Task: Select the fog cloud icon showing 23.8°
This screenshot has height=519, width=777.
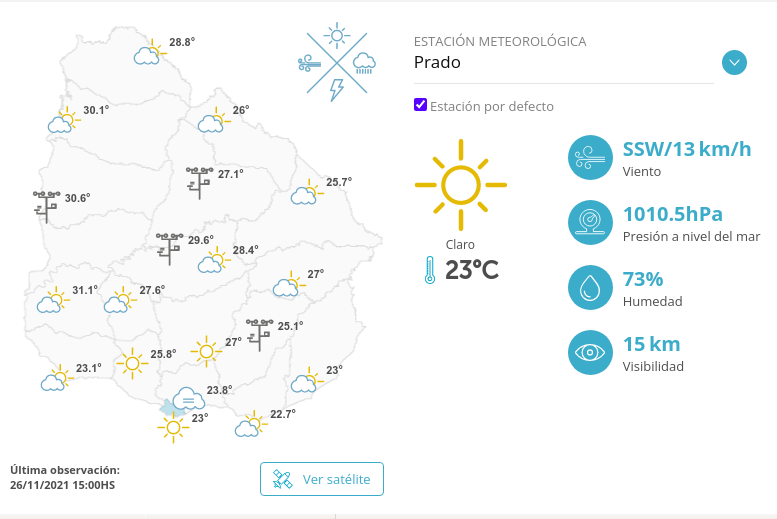Action: [188, 398]
